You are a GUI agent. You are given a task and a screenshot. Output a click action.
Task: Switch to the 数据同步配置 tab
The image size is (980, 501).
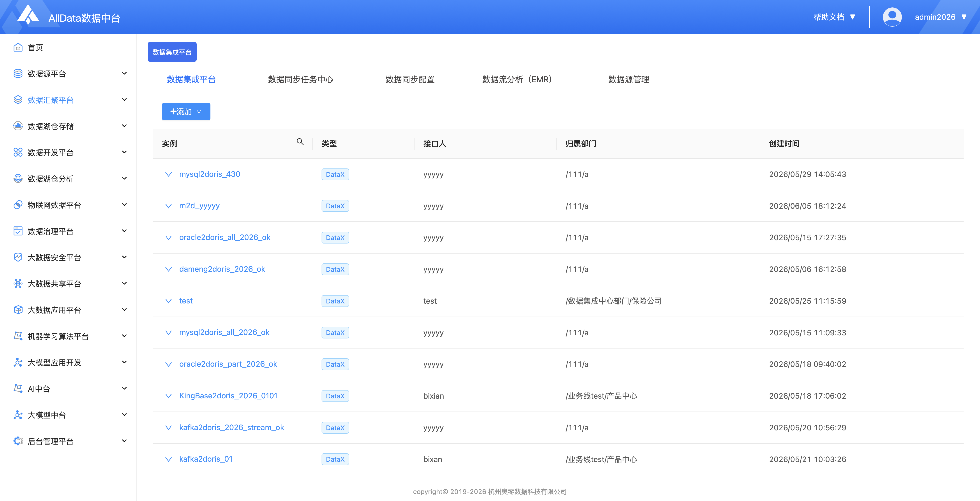click(x=410, y=79)
